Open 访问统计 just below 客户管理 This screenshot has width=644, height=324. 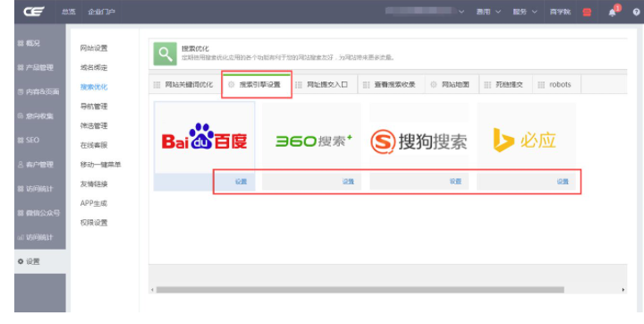click(x=40, y=189)
